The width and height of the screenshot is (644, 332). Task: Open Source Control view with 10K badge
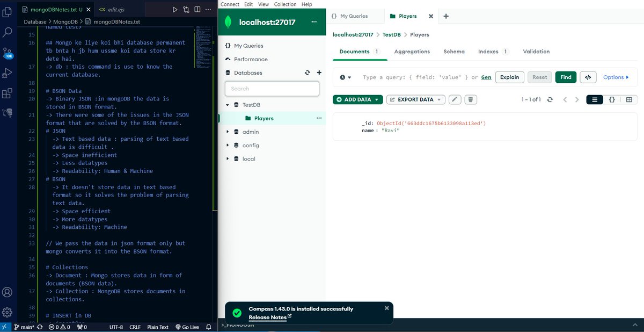point(8,53)
